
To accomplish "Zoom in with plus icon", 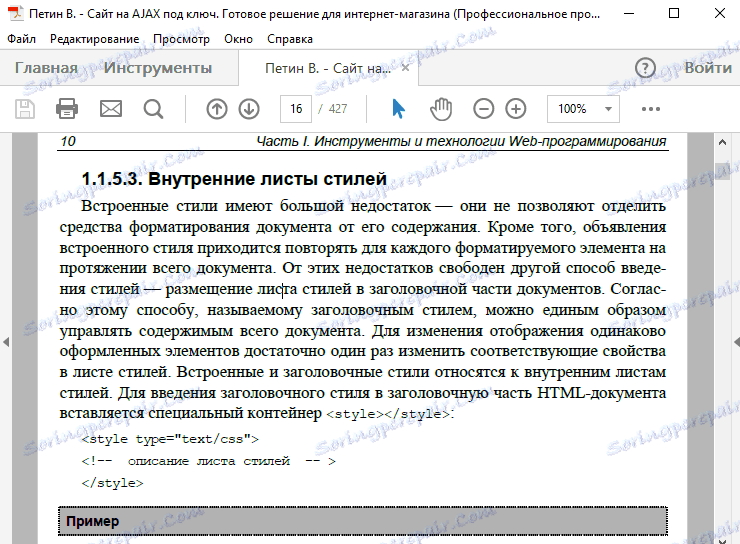I will click(x=516, y=109).
